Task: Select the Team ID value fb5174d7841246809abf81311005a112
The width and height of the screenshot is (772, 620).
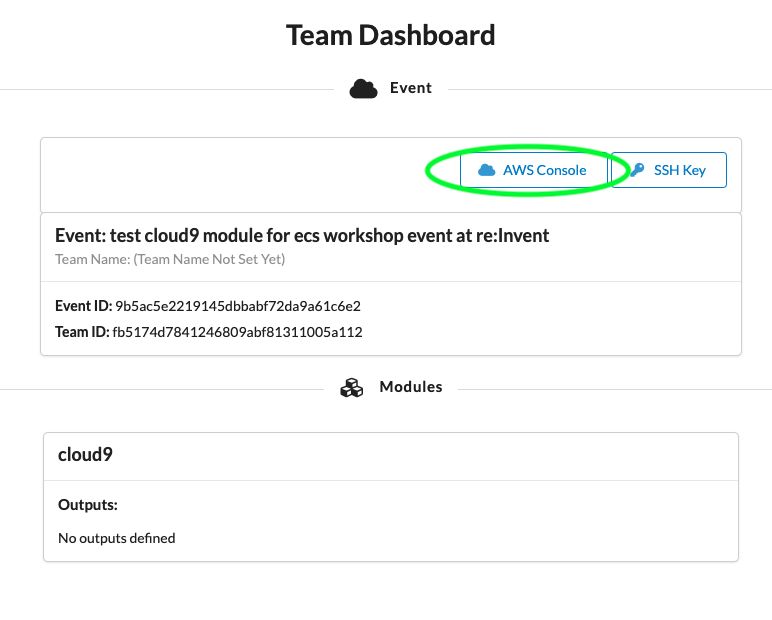Action: point(237,332)
